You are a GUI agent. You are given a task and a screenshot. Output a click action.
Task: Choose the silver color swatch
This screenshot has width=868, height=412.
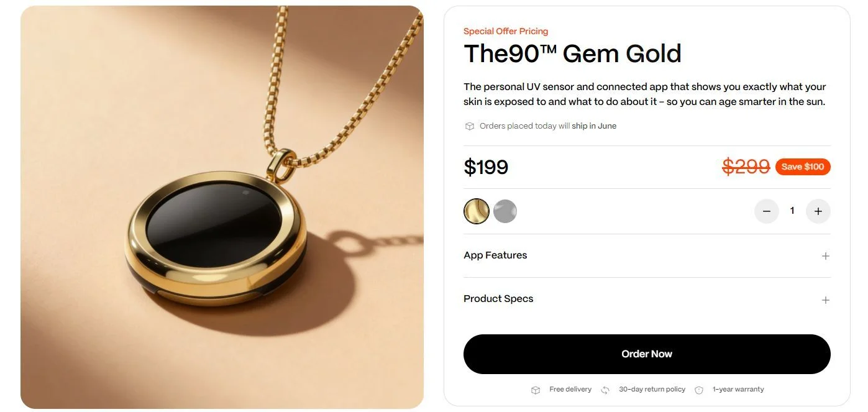(505, 211)
